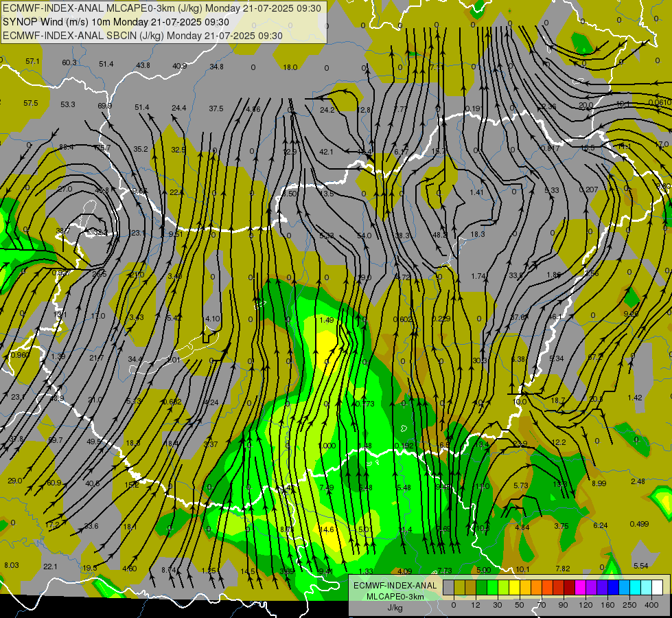Viewport: 672px width, 618px height.
Task: Click the map value 57.1
Action: pos(32,61)
